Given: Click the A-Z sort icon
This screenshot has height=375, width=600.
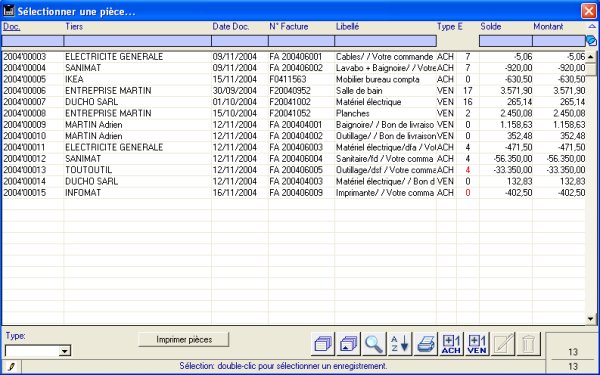Looking at the screenshot, I should click(x=399, y=343).
